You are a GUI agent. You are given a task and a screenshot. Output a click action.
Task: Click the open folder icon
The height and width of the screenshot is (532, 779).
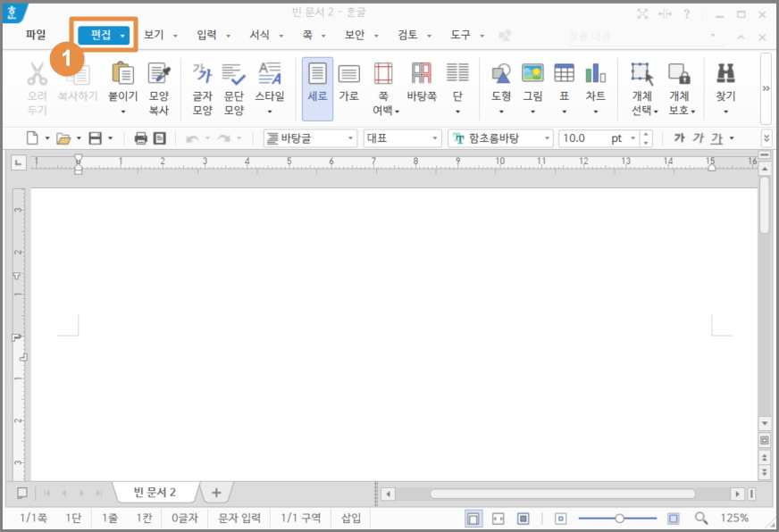tap(63, 138)
